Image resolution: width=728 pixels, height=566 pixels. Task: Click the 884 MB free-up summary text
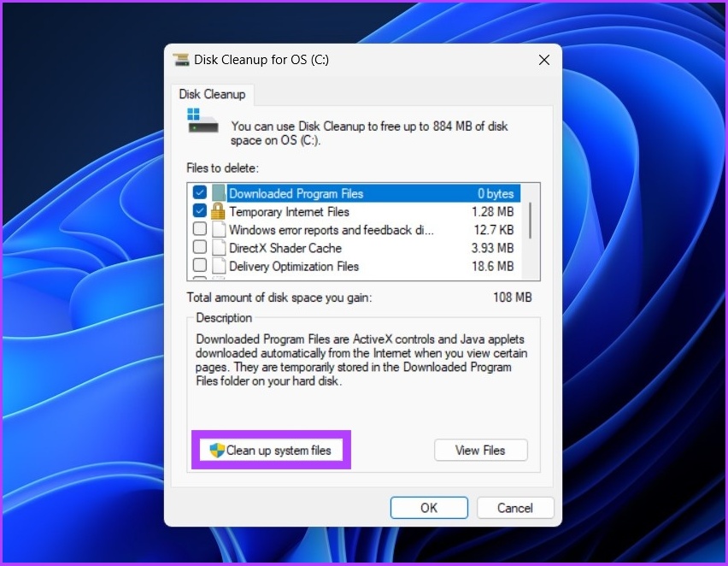370,133
